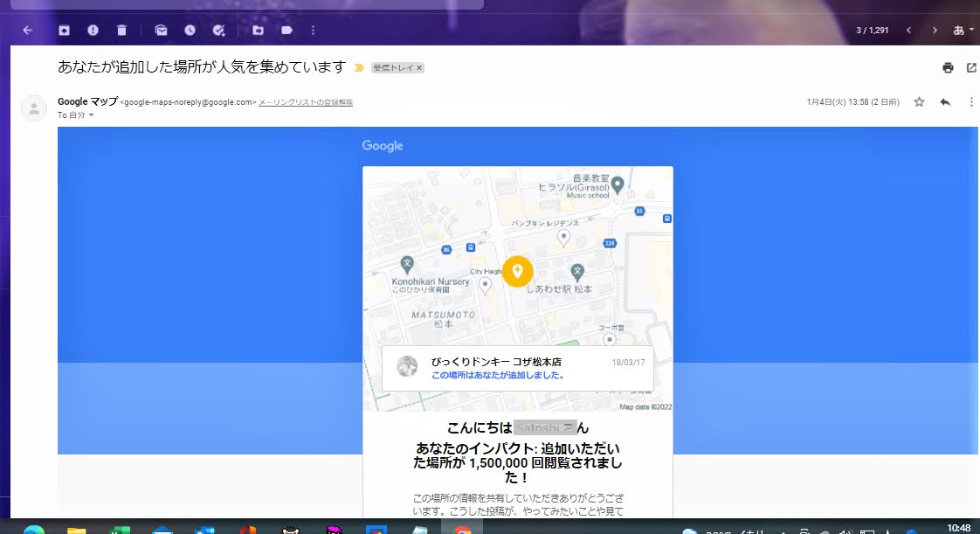Reply to the Google マップ email
980x534 pixels.
pyautogui.click(x=945, y=102)
